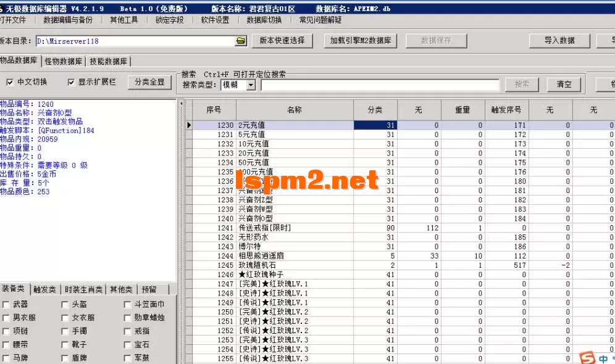The height and width of the screenshot is (364, 615).
Task: Toggle the 显示扩展栏 checkbox
Action: [70, 81]
